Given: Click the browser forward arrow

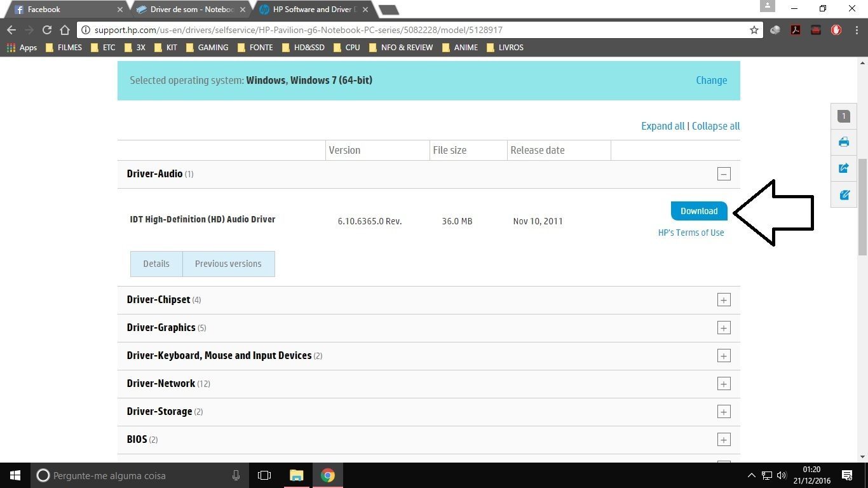Looking at the screenshot, I should 29,30.
